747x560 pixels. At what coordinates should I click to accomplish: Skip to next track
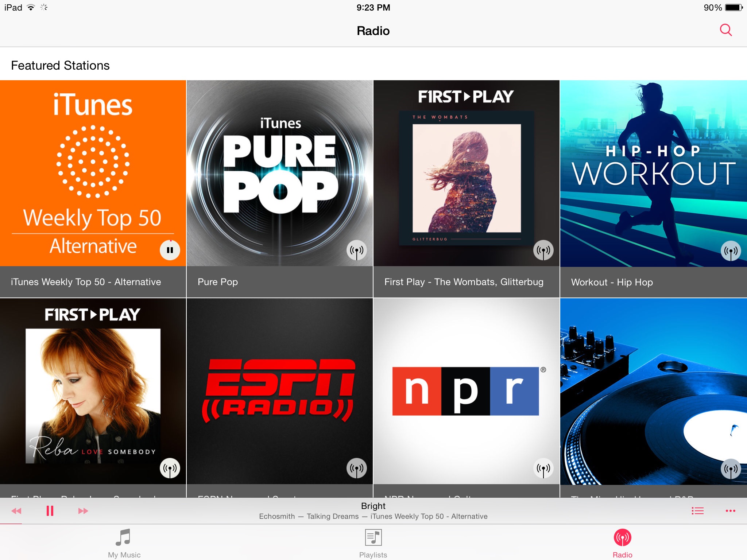point(83,511)
